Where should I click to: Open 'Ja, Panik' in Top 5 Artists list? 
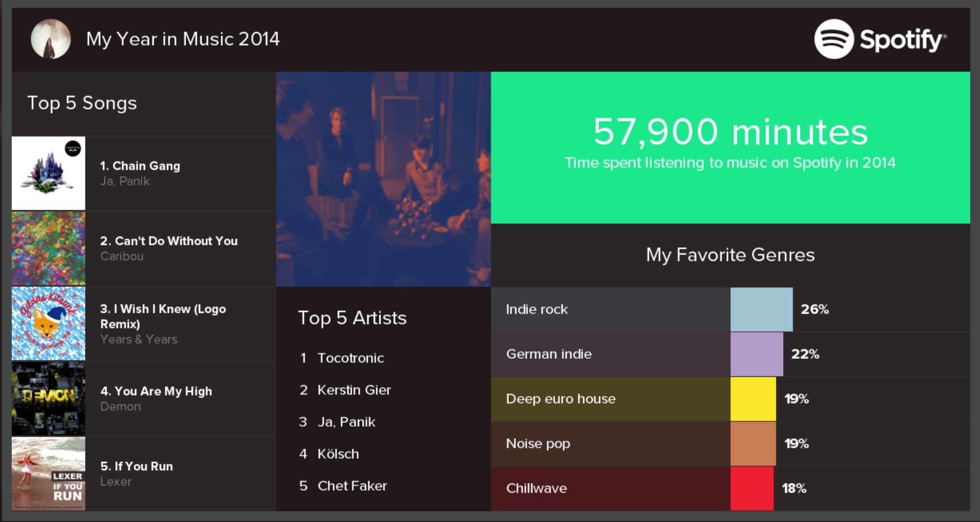(x=346, y=422)
